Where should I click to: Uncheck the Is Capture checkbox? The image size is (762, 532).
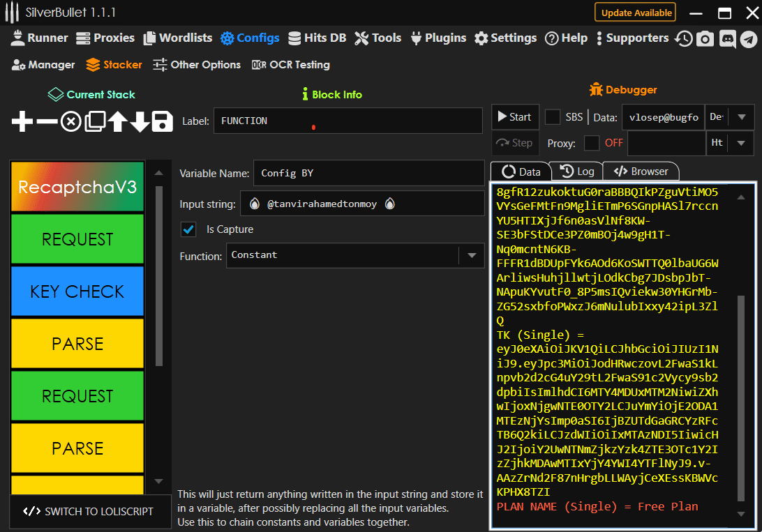(188, 229)
